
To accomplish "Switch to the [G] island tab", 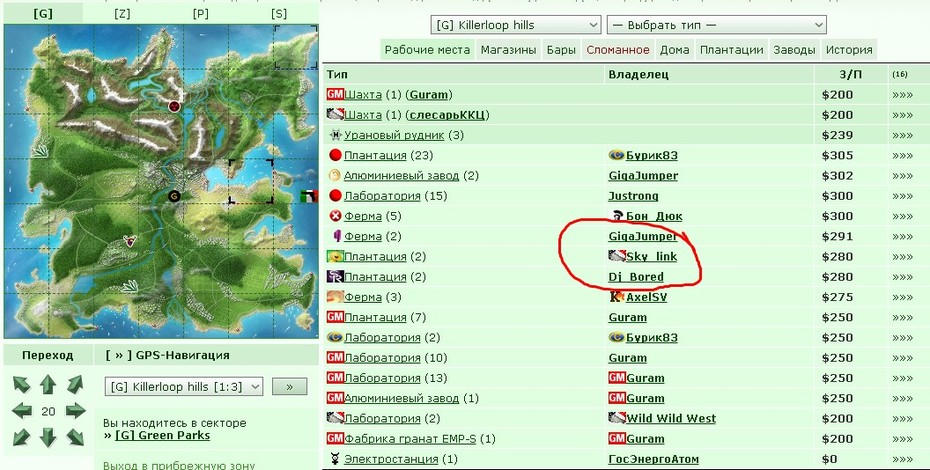I will 43,14.
